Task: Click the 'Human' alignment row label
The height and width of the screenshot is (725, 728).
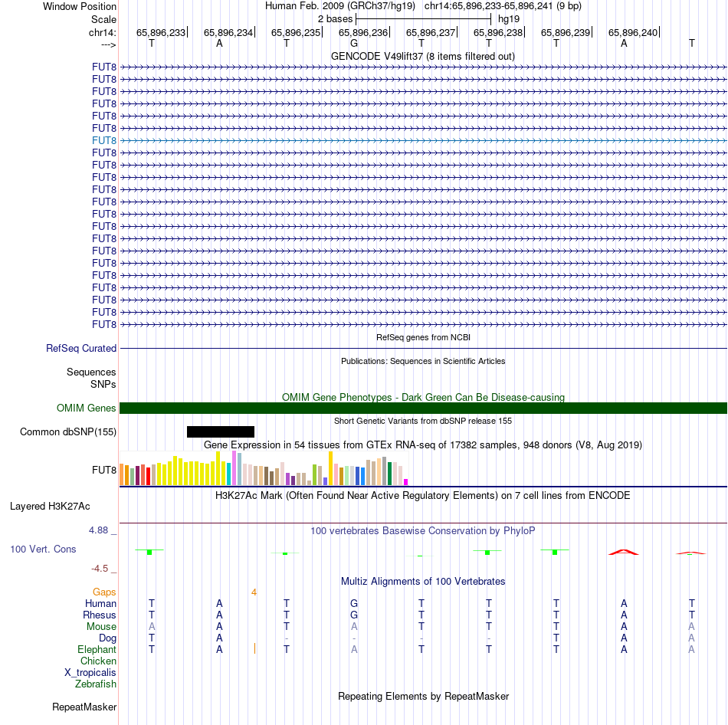Action: click(100, 603)
